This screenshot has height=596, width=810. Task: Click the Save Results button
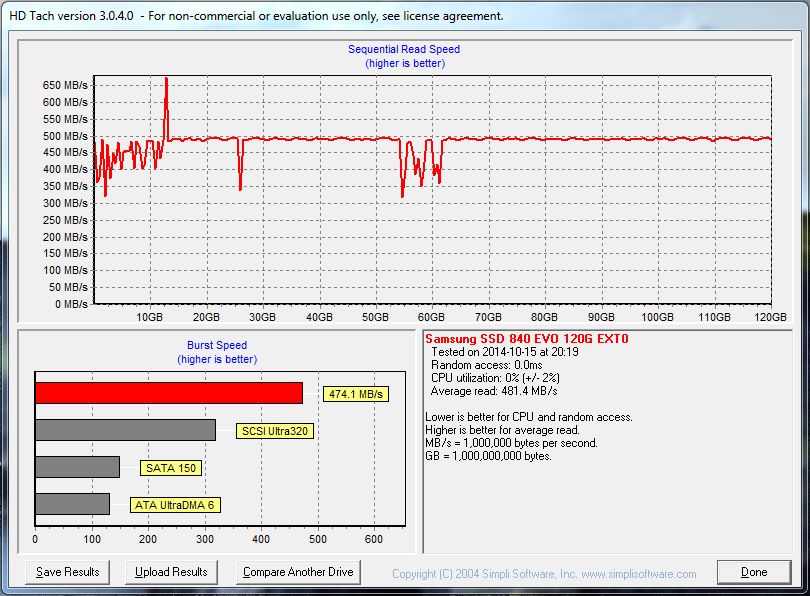tap(67, 572)
